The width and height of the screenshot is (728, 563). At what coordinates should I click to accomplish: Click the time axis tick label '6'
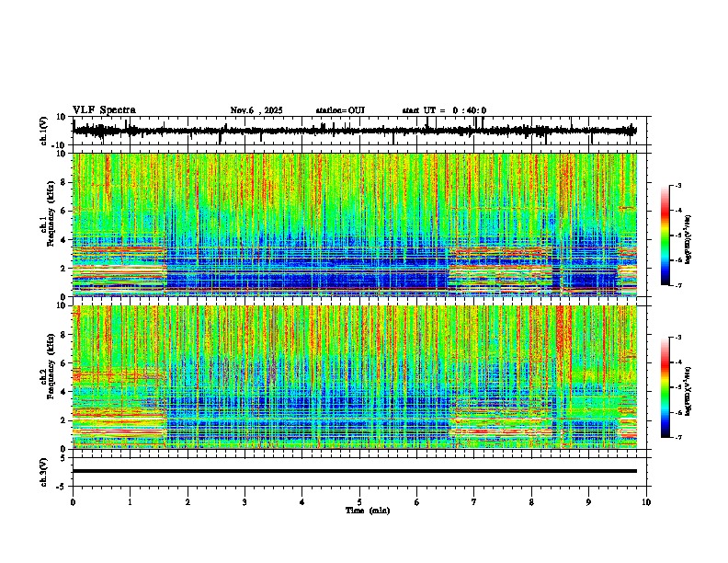417,502
